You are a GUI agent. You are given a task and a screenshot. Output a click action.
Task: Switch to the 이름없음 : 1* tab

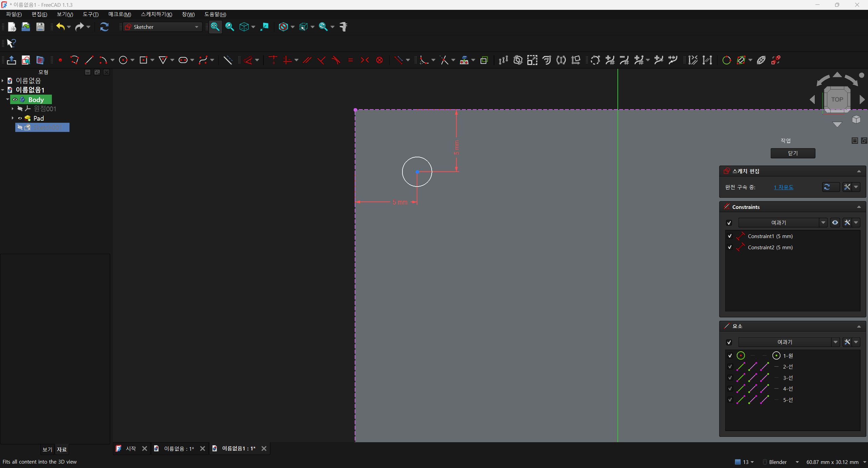point(179,449)
